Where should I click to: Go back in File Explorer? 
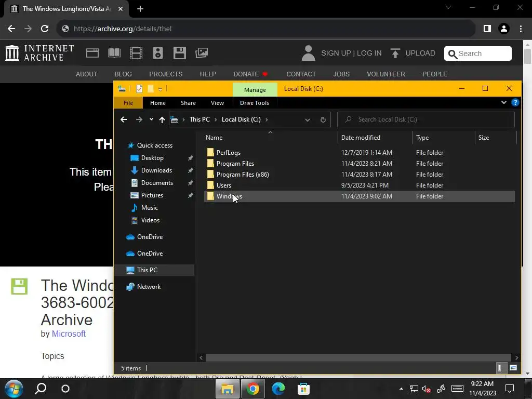(x=124, y=119)
